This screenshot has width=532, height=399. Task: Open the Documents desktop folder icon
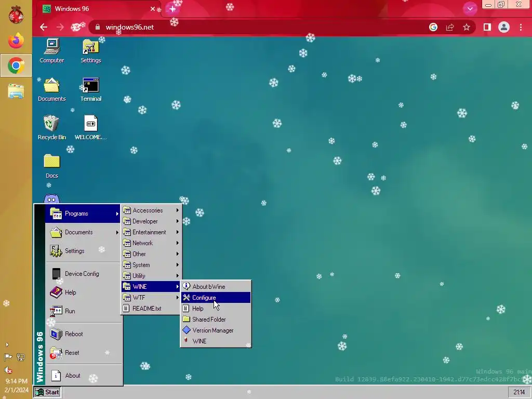(x=51, y=89)
